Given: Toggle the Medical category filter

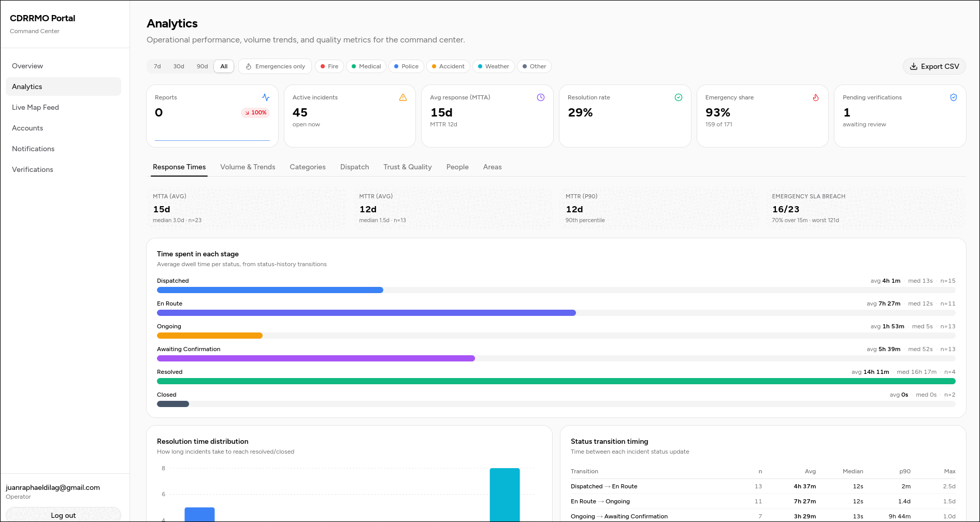Looking at the screenshot, I should 366,66.
